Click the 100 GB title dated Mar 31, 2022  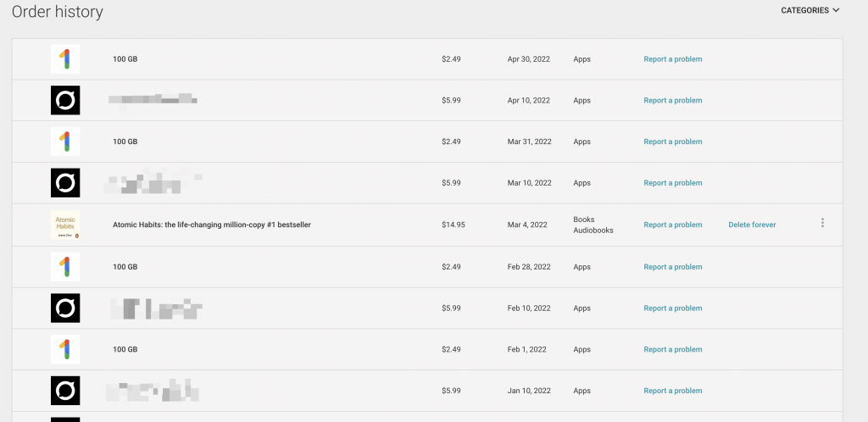coord(125,142)
